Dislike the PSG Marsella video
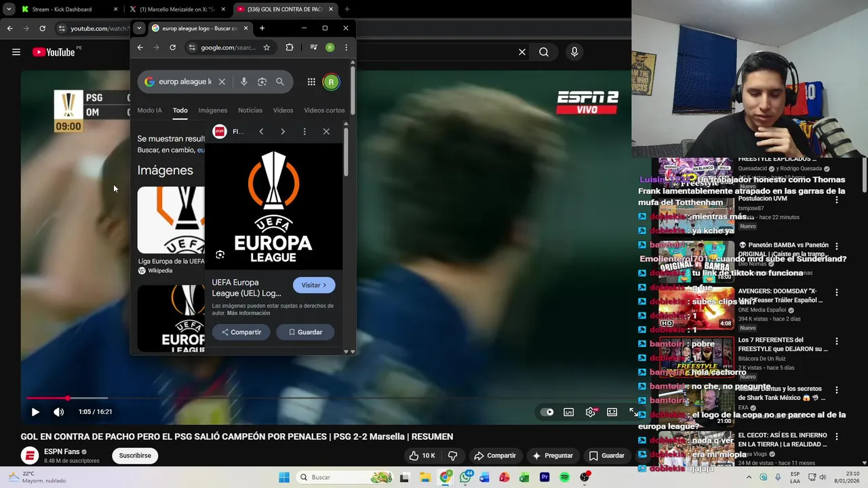The image size is (868, 488). pyautogui.click(x=452, y=455)
